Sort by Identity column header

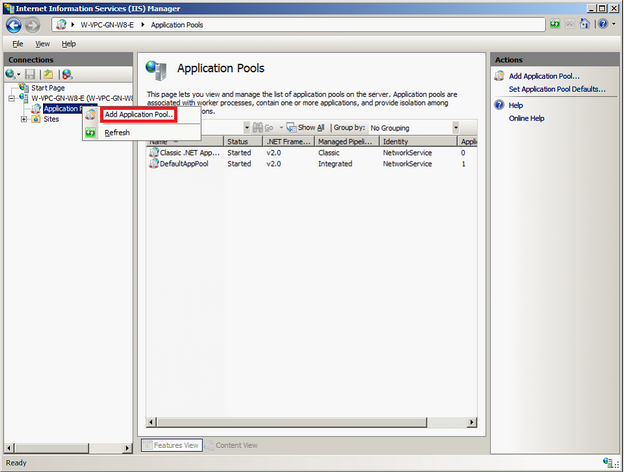tap(418, 141)
